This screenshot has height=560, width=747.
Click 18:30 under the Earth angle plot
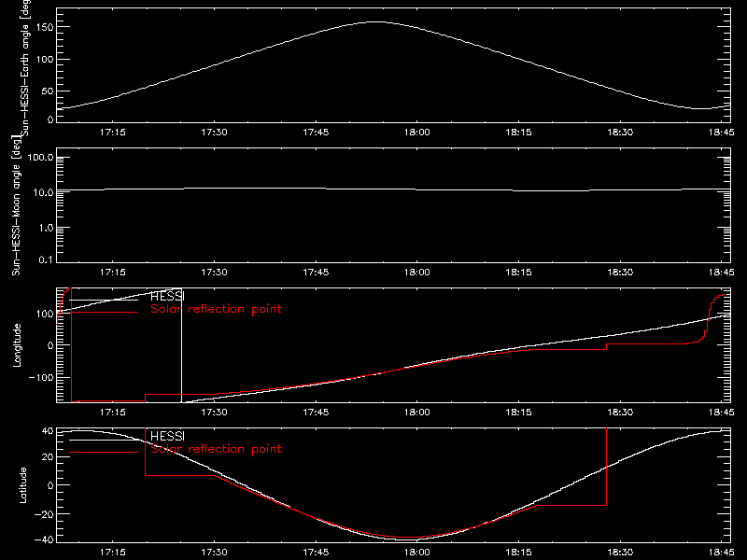(620, 133)
